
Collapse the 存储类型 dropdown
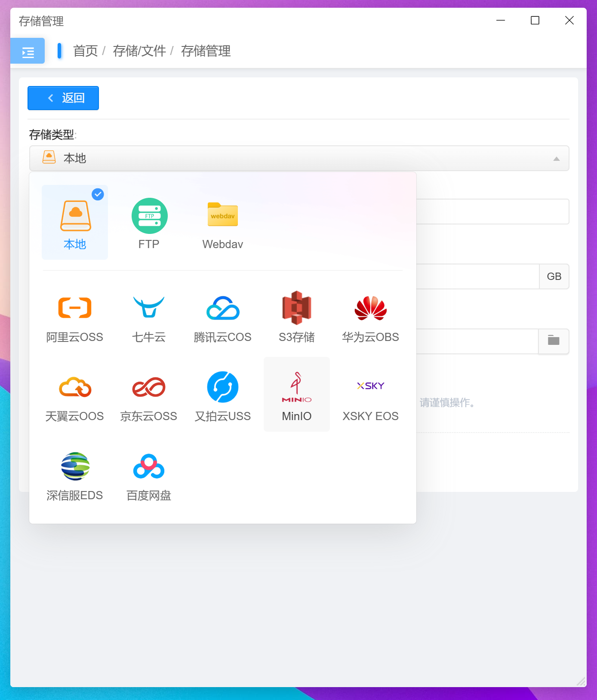click(299, 158)
